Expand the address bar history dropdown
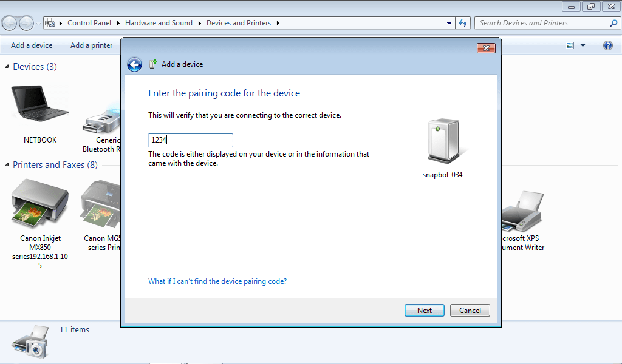Viewport: 622px width, 364px height. (449, 23)
